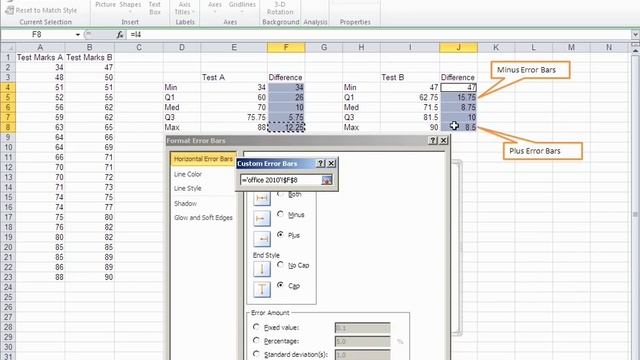This screenshot has height=360, width=640.
Task: Click the Both direction error bar icon
Action: (262, 198)
